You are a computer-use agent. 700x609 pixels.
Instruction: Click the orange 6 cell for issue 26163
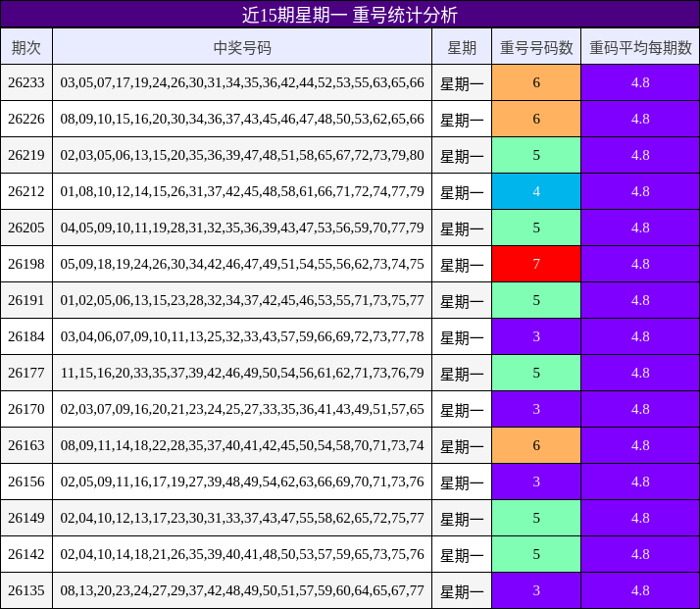536,445
